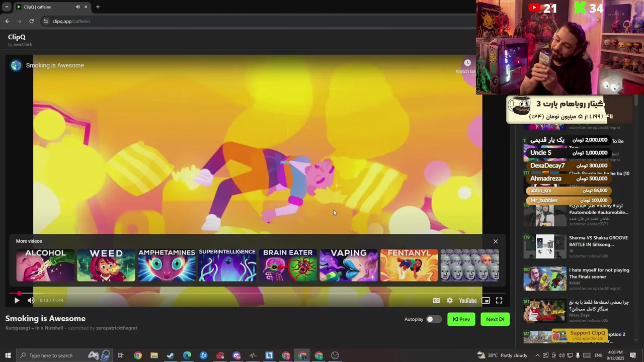The height and width of the screenshot is (362, 644).
Task: Open File Explorer from the taskbar
Action: point(154,355)
